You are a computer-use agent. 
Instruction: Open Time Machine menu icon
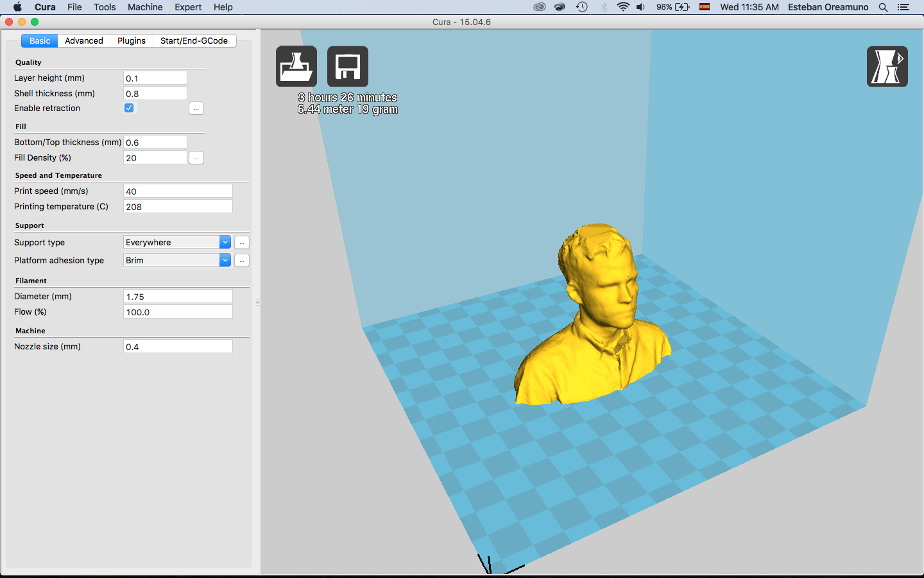[582, 7]
